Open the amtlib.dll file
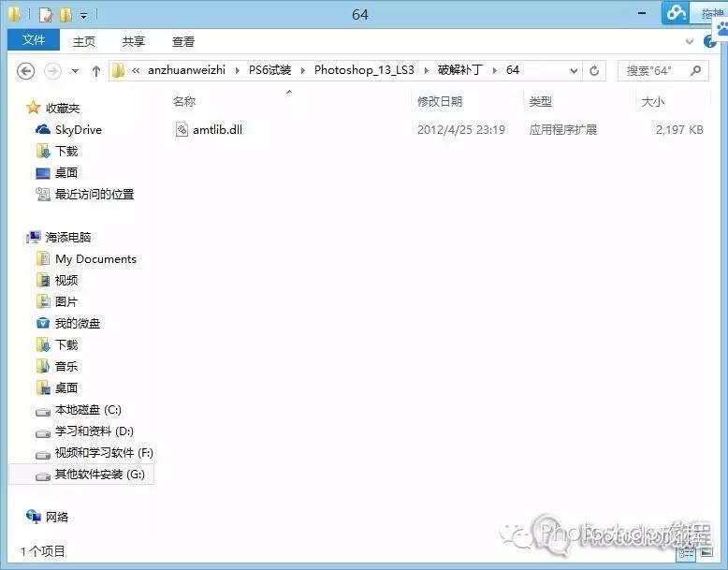Image resolution: width=728 pixels, height=570 pixels. (x=218, y=130)
